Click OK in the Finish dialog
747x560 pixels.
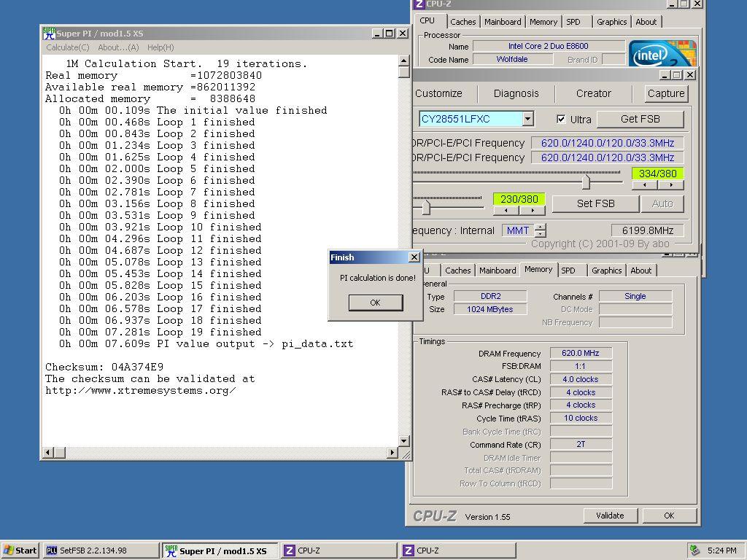coord(376,303)
